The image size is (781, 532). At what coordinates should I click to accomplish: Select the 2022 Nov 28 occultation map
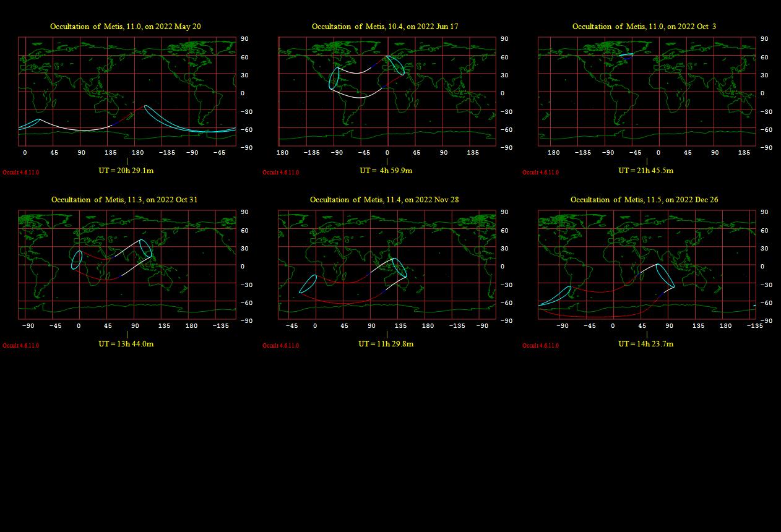[387, 265]
